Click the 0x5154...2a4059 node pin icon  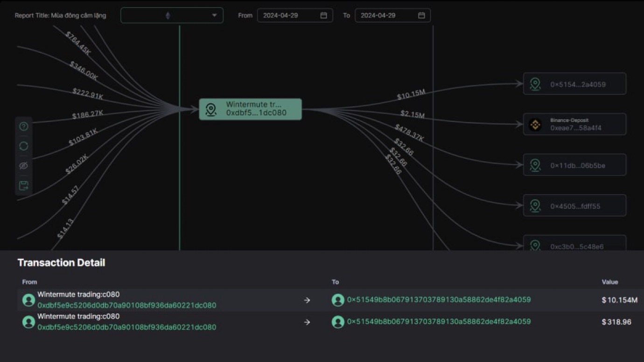535,84
